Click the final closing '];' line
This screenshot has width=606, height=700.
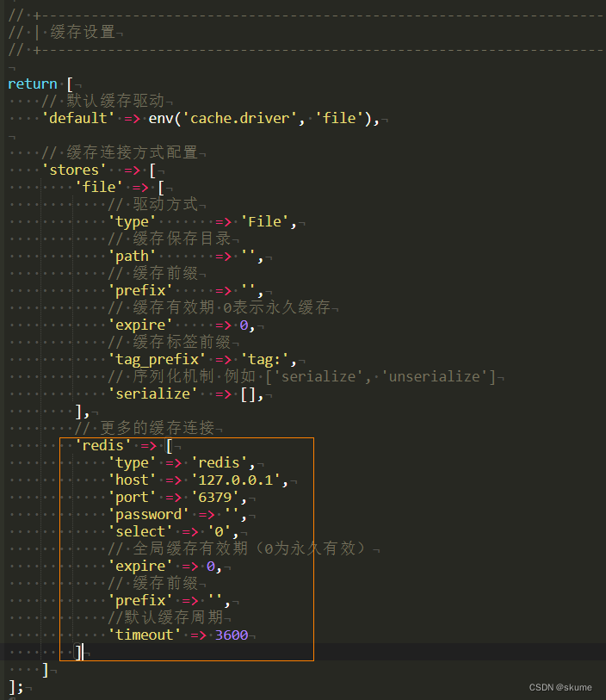point(15,686)
